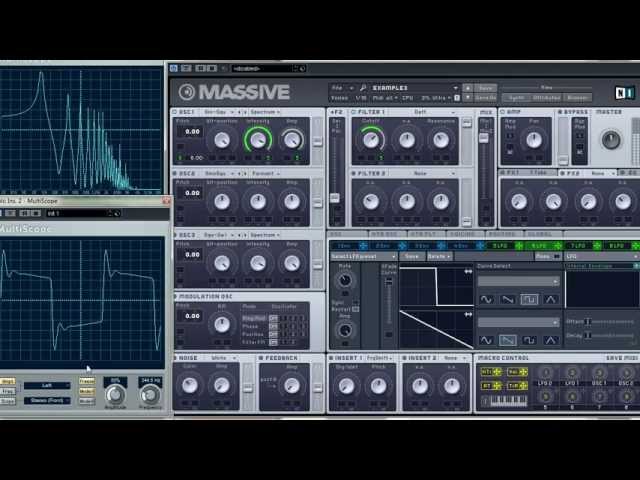Toggle Phase Off switch in Modulation OSC

273,326
